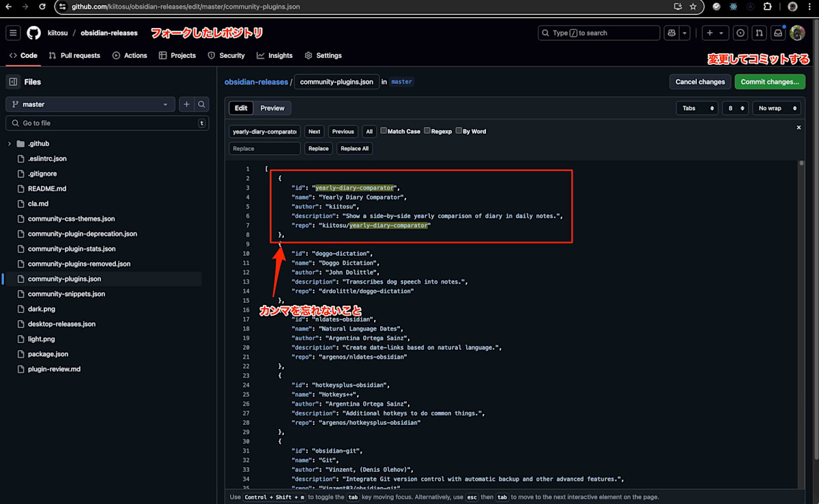Go to GitHub home via Octocat logo
Viewport: 819px width, 504px height.
[33, 33]
